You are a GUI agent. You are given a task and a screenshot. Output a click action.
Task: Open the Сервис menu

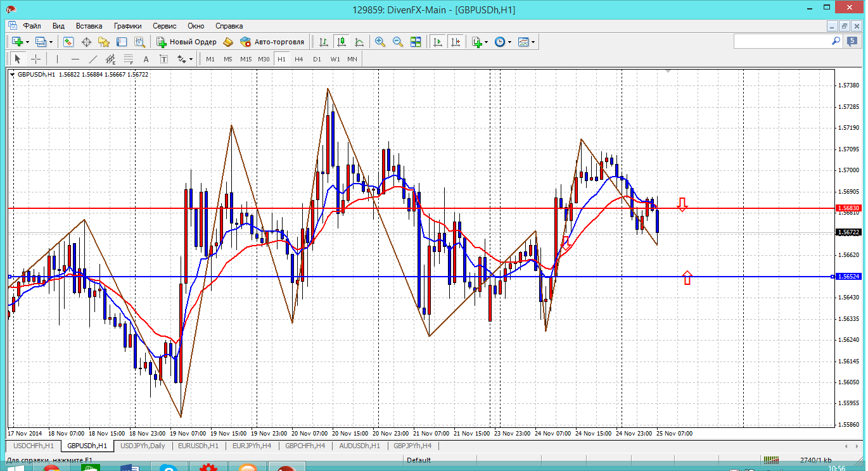pos(165,26)
